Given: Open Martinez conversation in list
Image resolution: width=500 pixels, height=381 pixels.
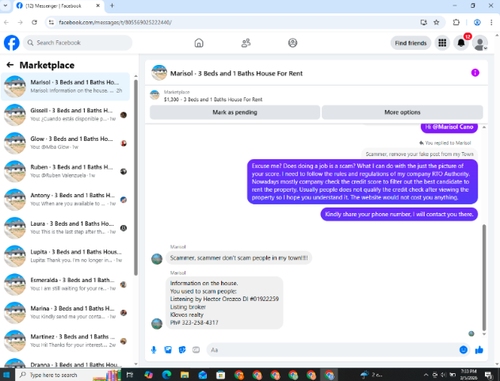Looking at the screenshot, I should click(x=65, y=341).
